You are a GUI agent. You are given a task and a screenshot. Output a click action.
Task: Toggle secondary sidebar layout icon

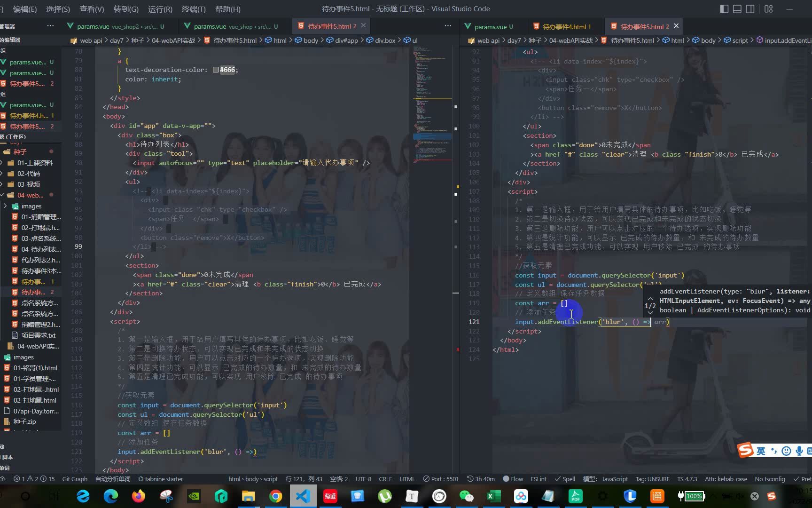tap(750, 9)
